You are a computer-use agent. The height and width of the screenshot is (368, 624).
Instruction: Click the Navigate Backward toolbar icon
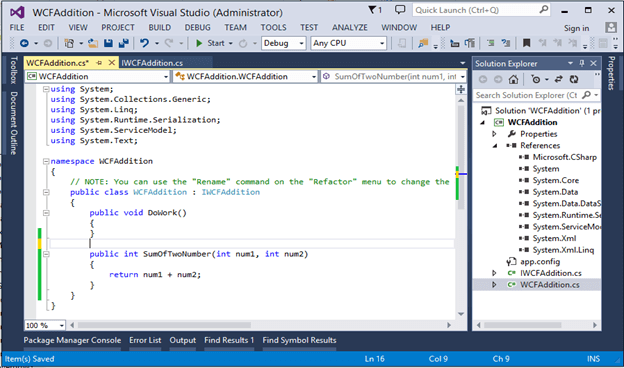click(x=24, y=43)
